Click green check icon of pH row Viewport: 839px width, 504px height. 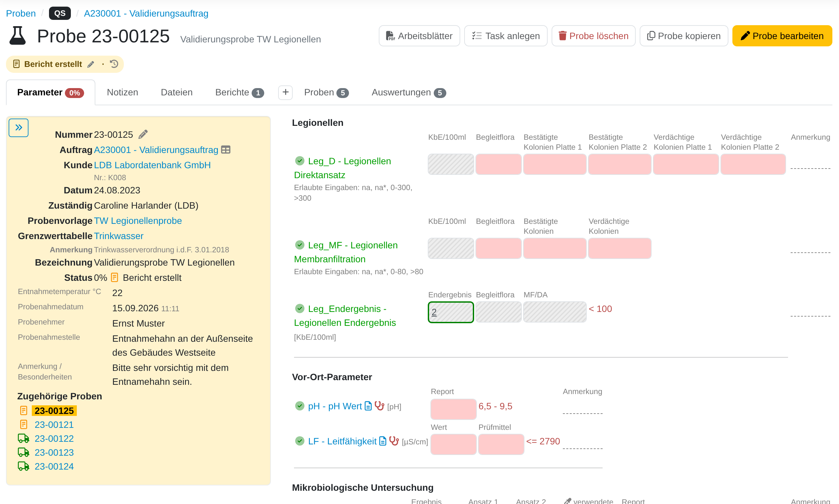[x=300, y=406]
